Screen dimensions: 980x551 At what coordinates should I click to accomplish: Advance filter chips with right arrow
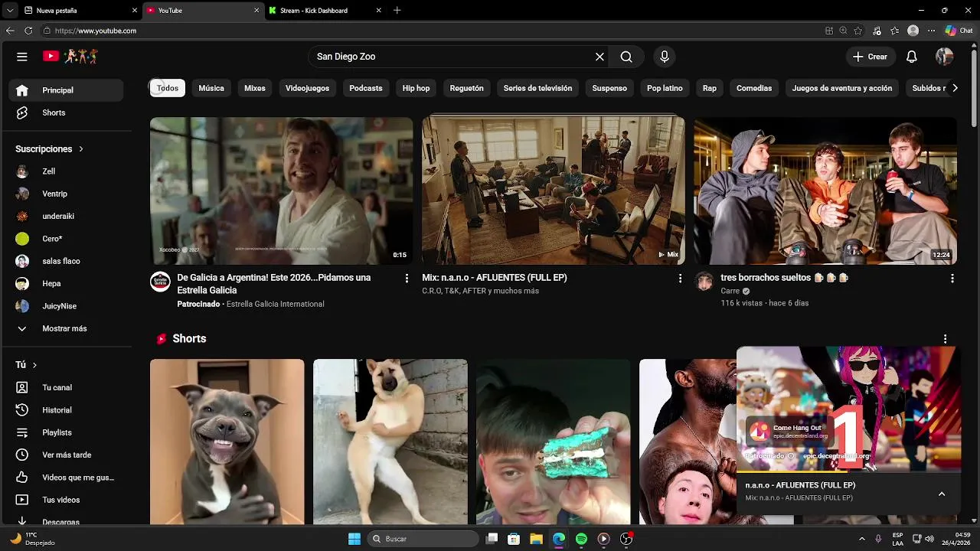point(955,88)
